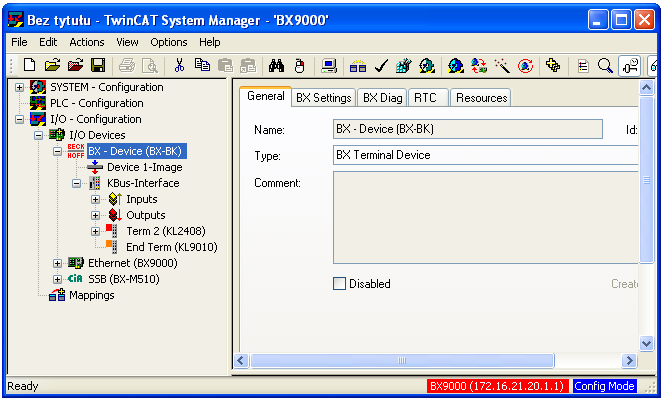Image resolution: width=663 pixels, height=399 pixels.
Task: Open the Actions menu
Action: click(87, 42)
